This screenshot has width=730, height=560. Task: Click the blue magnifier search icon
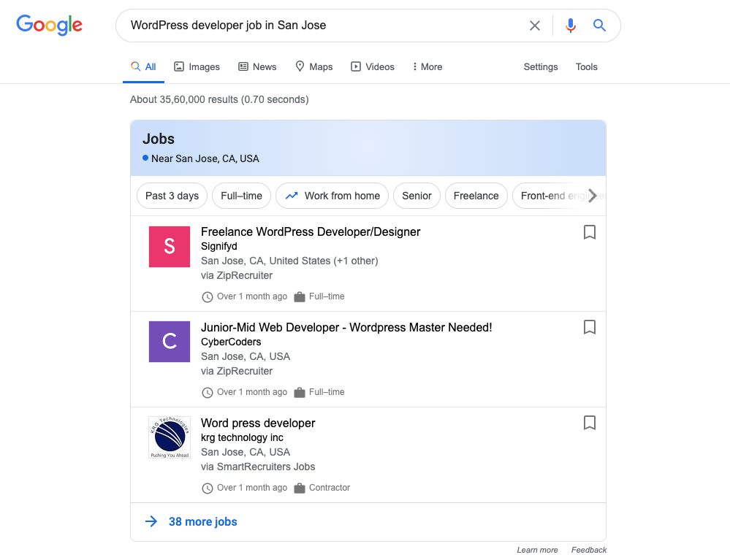pos(599,25)
